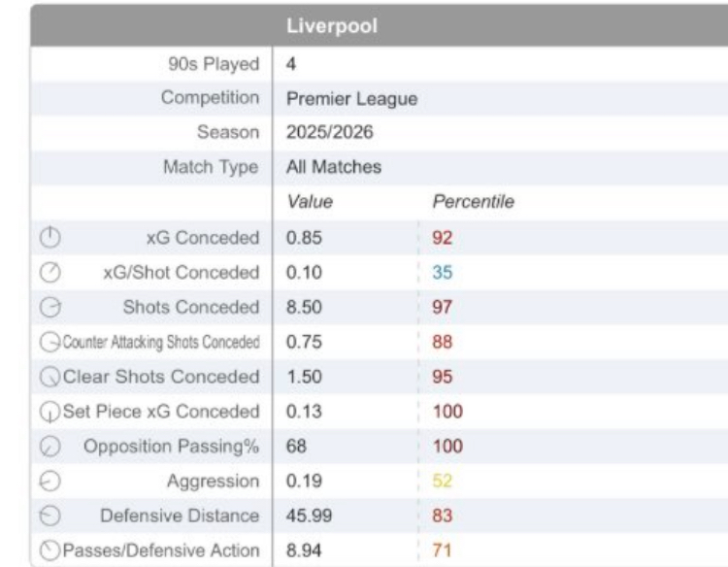The height and width of the screenshot is (567, 728).
Task: Click the Clear Shots Conceded icon
Action: click(x=51, y=376)
